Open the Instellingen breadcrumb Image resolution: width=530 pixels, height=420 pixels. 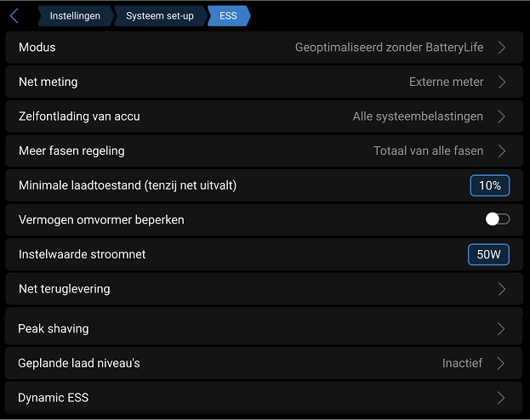pos(74,16)
